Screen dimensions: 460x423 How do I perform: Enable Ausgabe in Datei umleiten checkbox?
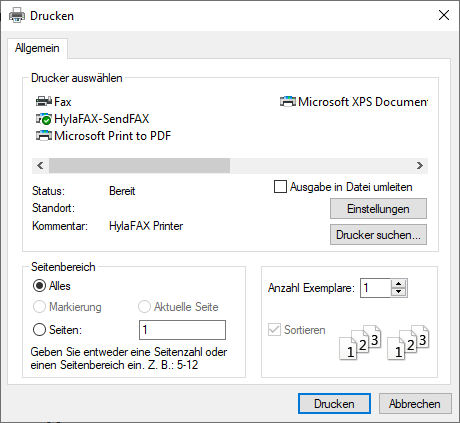[x=280, y=187]
